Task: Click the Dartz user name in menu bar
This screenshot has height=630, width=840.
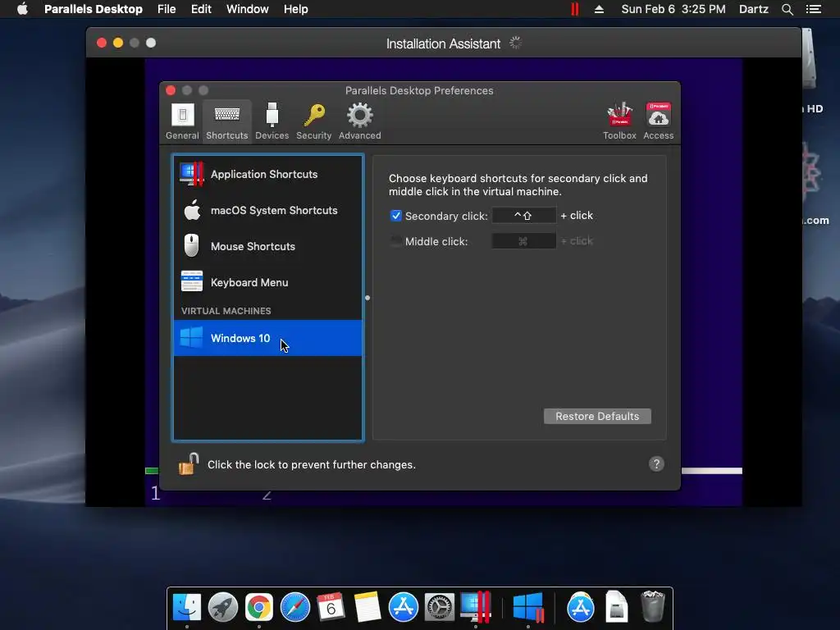Action: coord(754,9)
